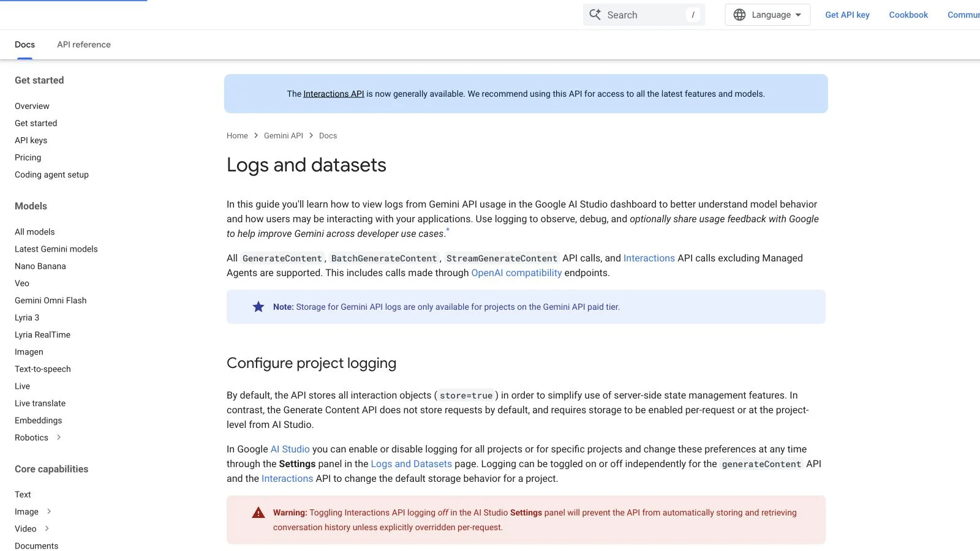Image resolution: width=980 pixels, height=551 pixels.
Task: Open the Cookbook link
Action: pyautogui.click(x=908, y=15)
